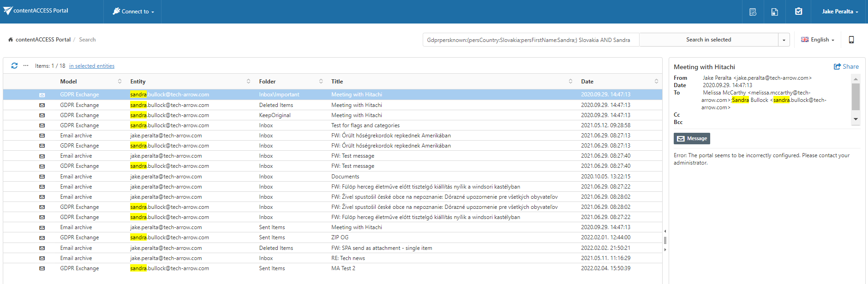Click the clipboard checkmark icon
The image size is (868, 284).
click(798, 12)
